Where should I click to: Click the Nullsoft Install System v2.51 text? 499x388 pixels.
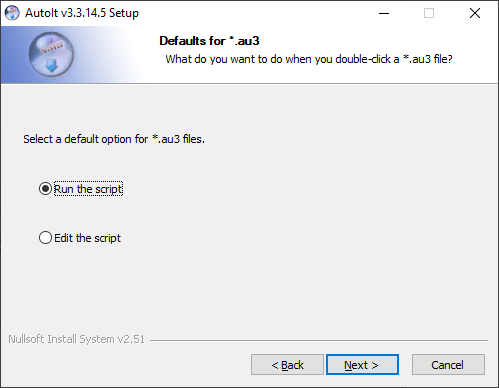(76, 339)
